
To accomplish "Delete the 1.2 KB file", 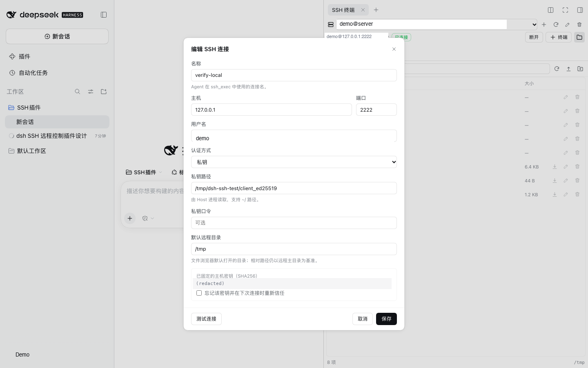I will (x=577, y=194).
